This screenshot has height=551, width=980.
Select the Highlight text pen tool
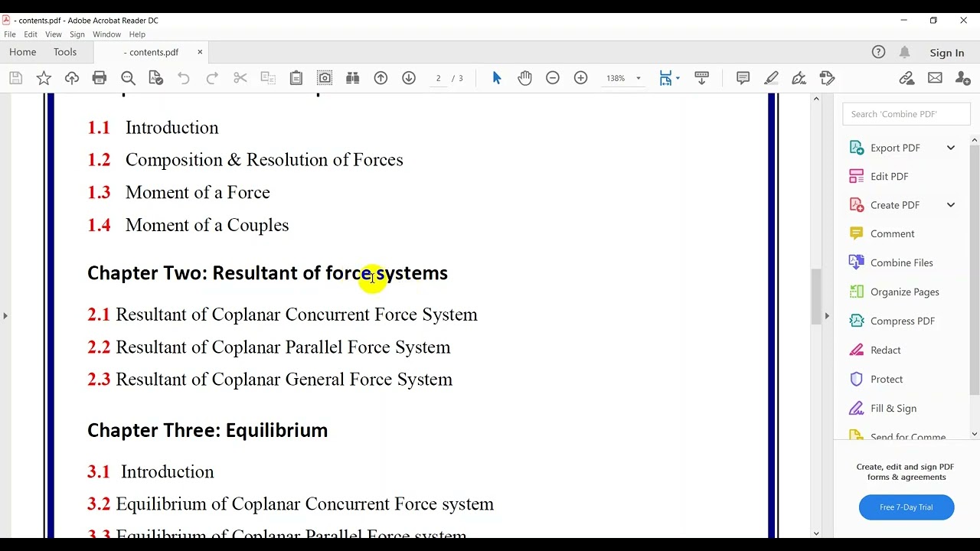point(771,78)
